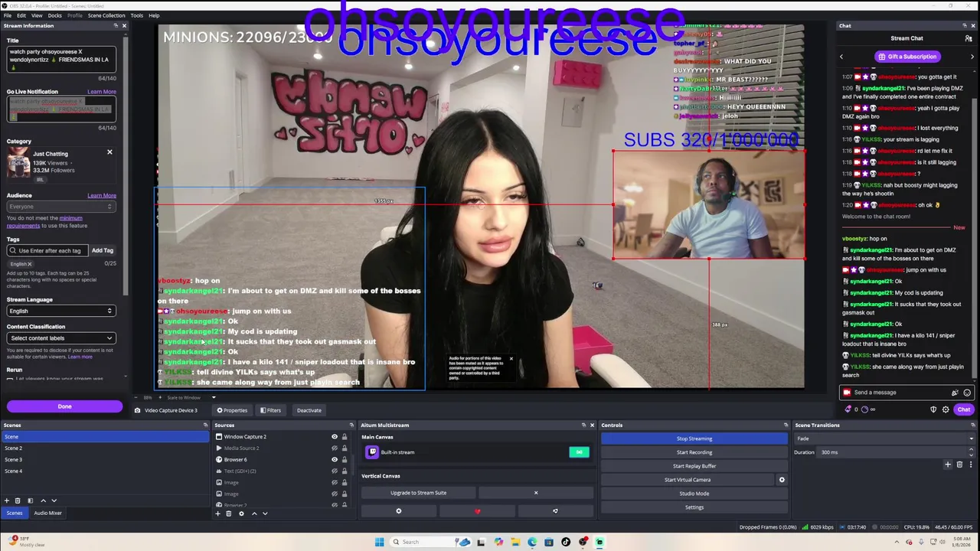Open the Scene Collection menu
Viewport: 980px width, 551px height.
tap(106, 15)
